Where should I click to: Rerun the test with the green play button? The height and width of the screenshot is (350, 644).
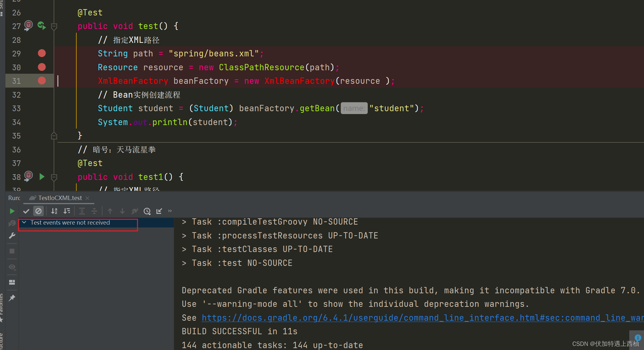click(12, 211)
